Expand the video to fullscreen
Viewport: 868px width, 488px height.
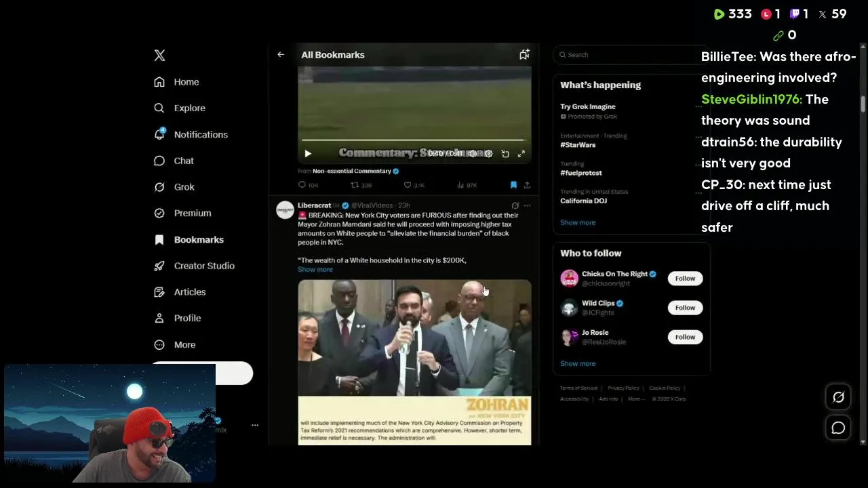click(x=521, y=154)
